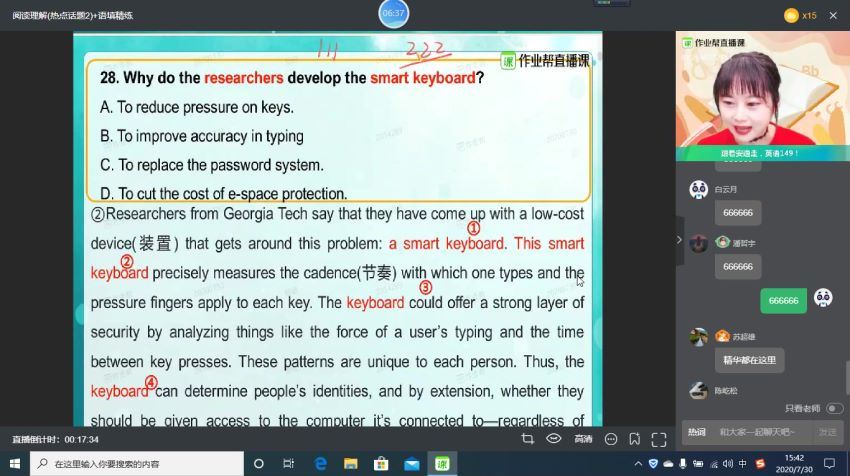Screen dimensions: 850x476
Task: Click the 作业帮直播课 taskbar app icon
Action: (442, 464)
